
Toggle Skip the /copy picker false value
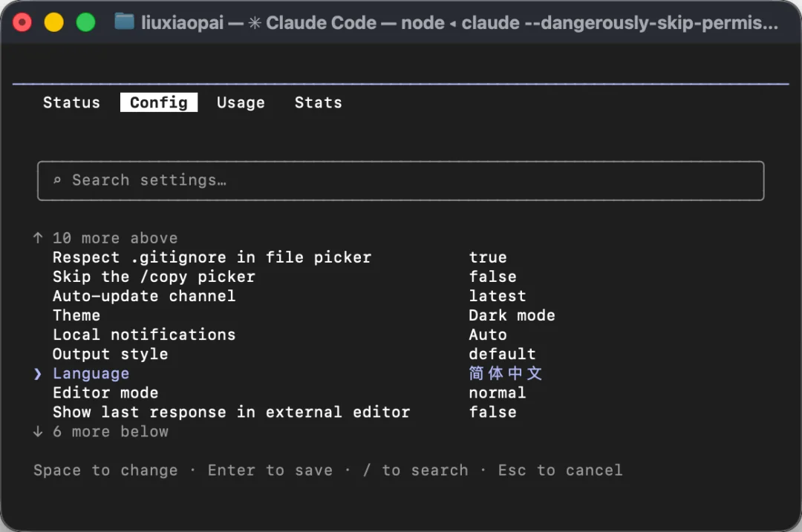[x=492, y=277]
